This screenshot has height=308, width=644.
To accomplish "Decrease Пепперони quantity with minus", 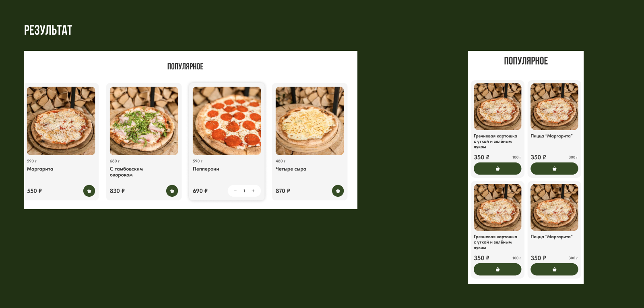I will (235, 191).
